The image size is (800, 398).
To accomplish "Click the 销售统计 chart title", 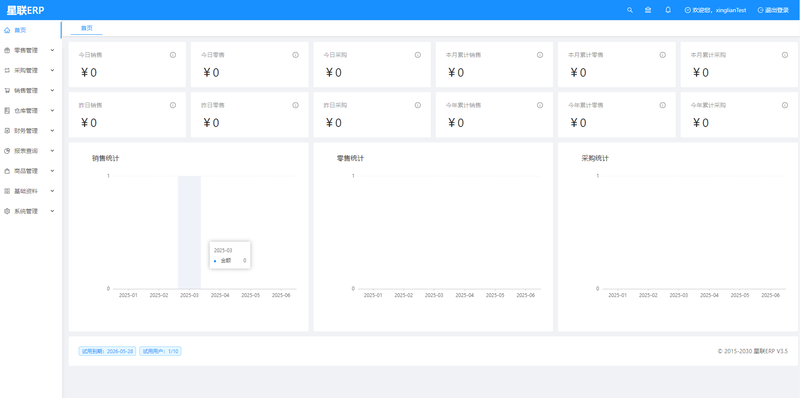I will pos(106,158).
